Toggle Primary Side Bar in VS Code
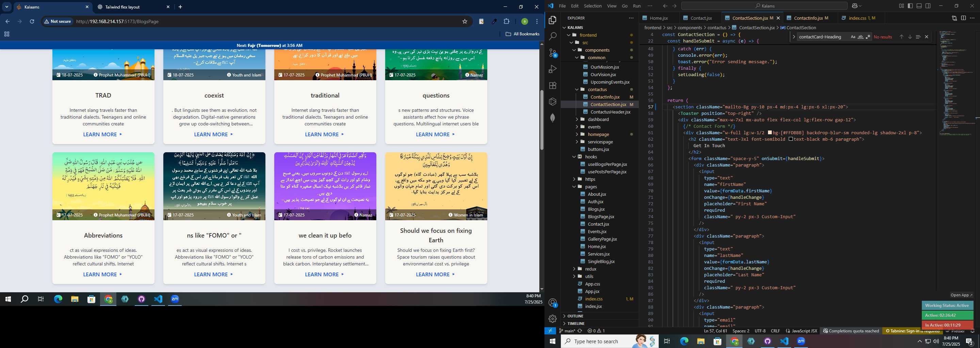 pos(910,6)
